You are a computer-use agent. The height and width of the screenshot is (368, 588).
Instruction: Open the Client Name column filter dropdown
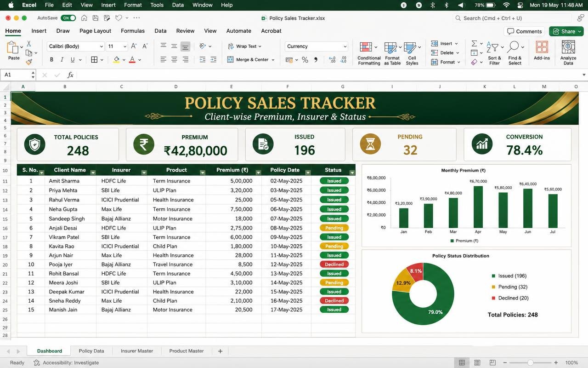[93, 172]
